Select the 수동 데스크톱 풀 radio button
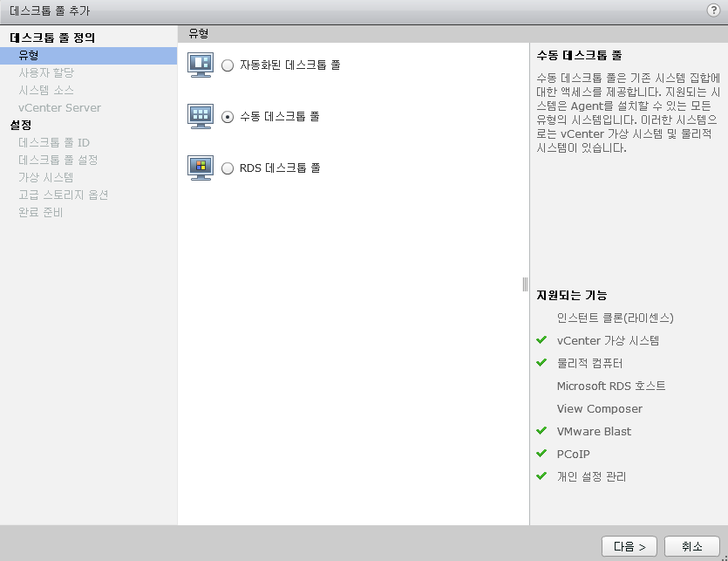 228,117
